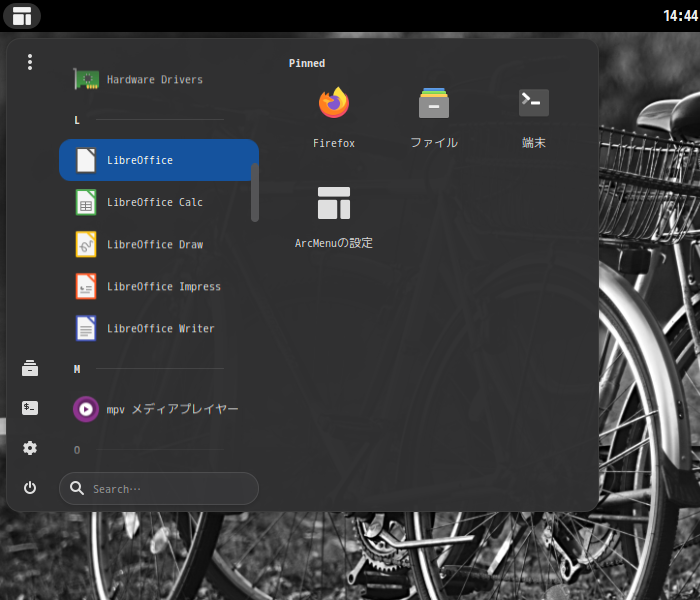Image resolution: width=700 pixels, height=600 pixels.
Task: Launch LibreOffice Calc
Action: pyautogui.click(x=158, y=202)
